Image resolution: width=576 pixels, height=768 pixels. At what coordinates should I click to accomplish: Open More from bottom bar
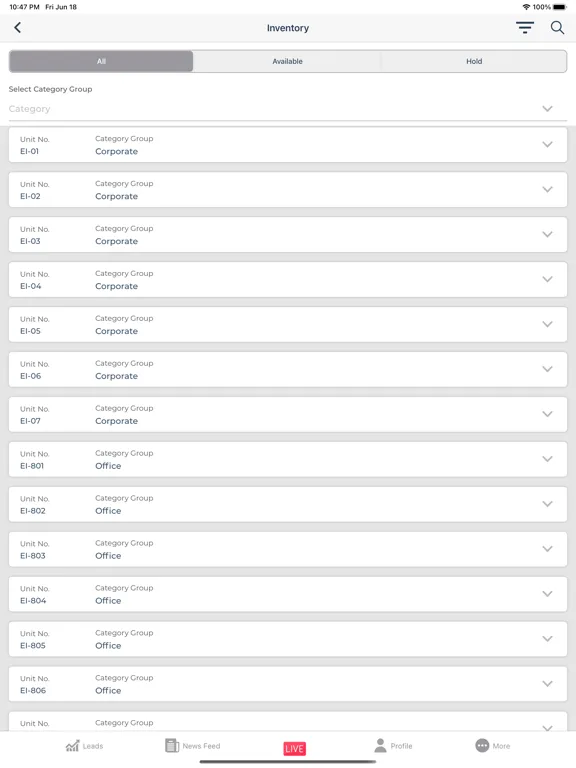[493, 745]
